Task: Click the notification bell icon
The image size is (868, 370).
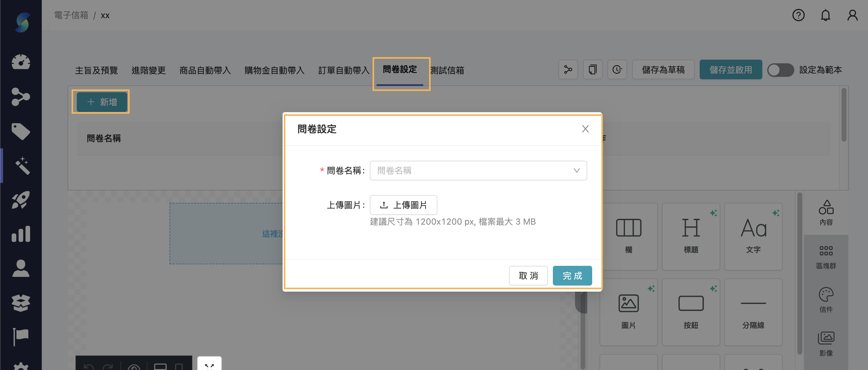Action: (x=825, y=15)
